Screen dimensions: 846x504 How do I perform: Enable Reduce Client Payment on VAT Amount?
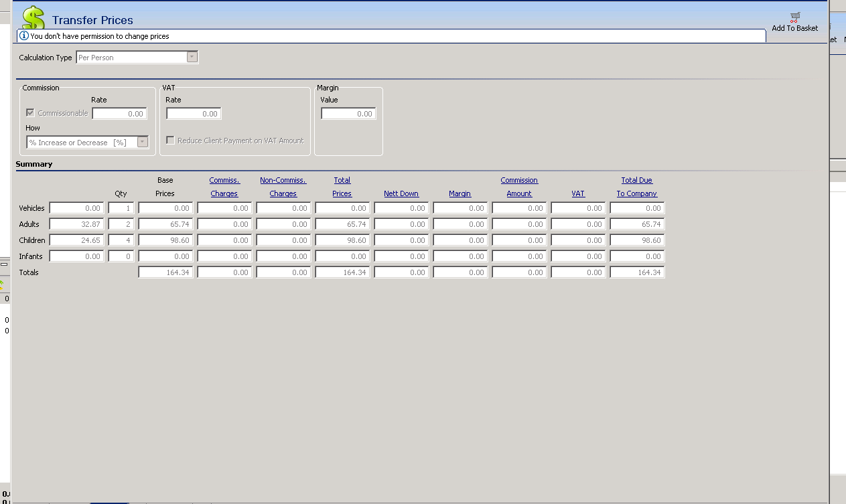point(171,141)
